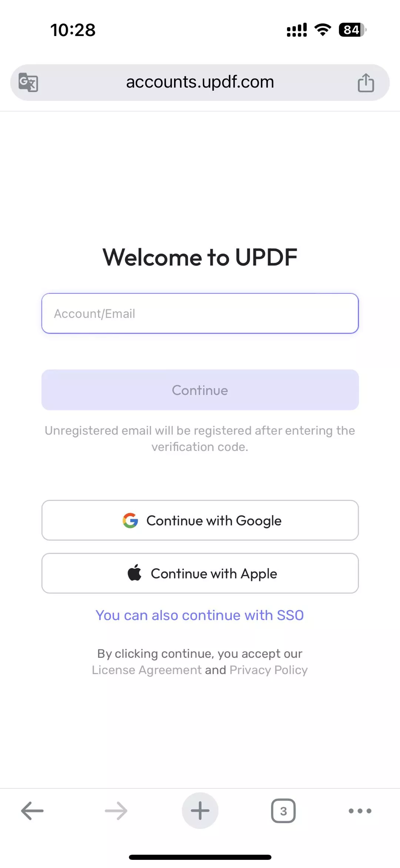The height and width of the screenshot is (868, 400).
Task: Choose Continue with Apple
Action: pyautogui.click(x=200, y=573)
